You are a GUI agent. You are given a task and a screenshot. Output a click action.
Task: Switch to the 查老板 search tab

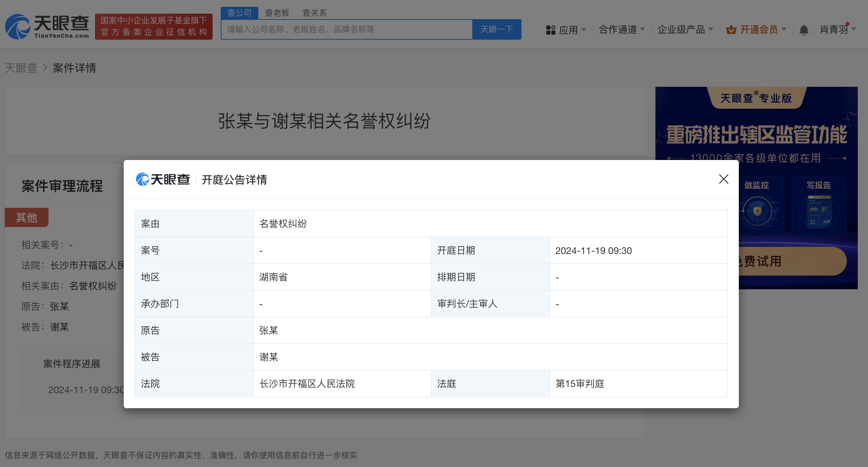[277, 13]
